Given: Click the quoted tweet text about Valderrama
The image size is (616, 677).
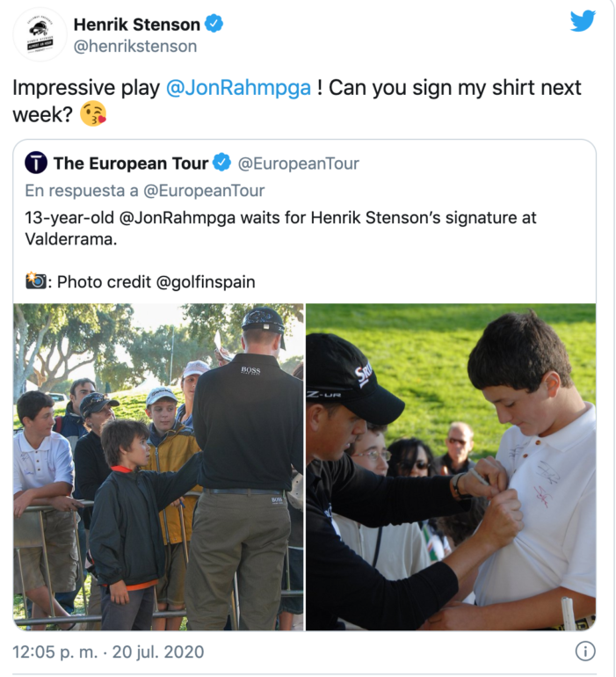Looking at the screenshot, I should click(280, 228).
